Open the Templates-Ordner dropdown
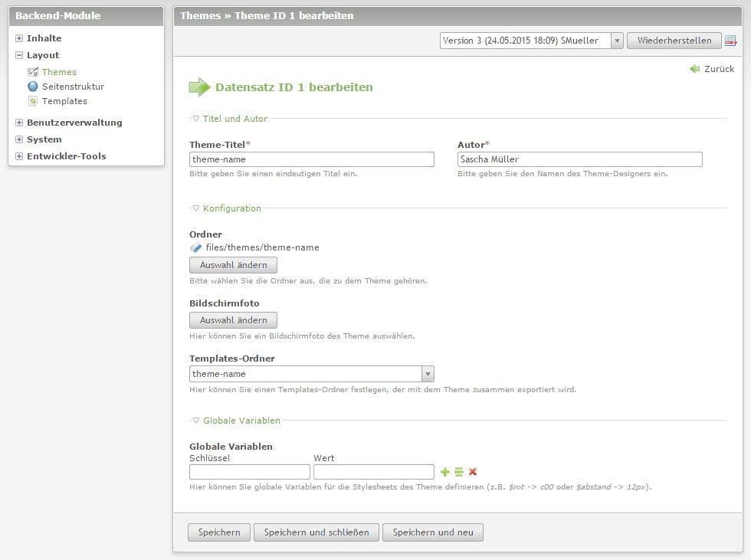The image size is (751, 560). (311, 374)
